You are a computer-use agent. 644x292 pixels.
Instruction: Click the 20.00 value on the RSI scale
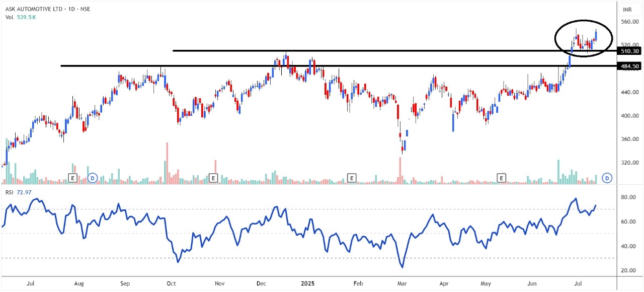(629, 270)
